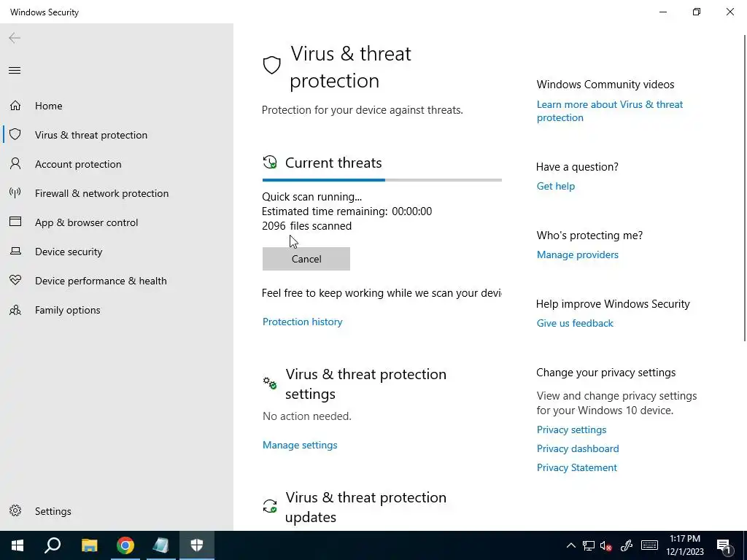
Task: Click the back arrow icon
Action: click(15, 38)
